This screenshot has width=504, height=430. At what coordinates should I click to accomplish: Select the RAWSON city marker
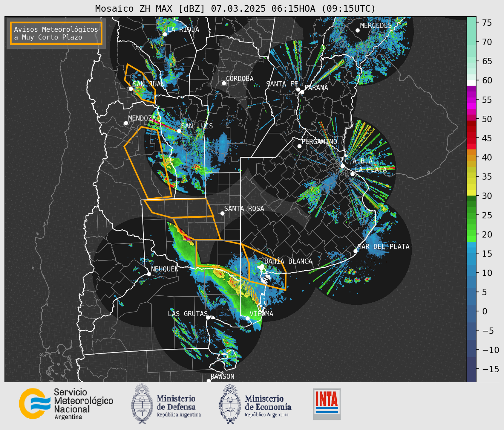(209, 381)
